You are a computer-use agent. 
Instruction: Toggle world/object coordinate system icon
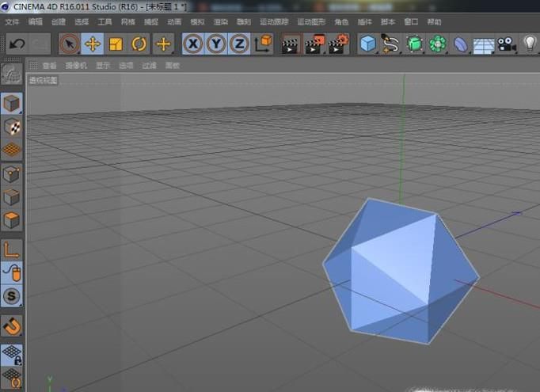coord(263,44)
